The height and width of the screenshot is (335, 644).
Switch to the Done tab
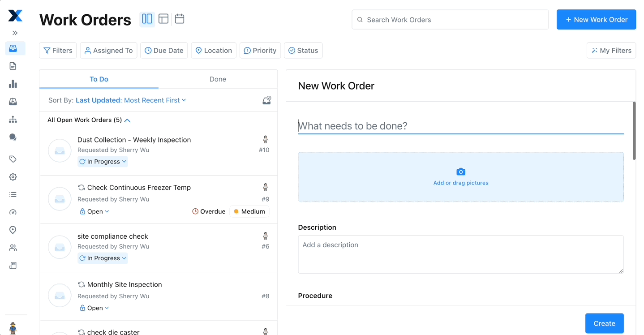point(218,79)
